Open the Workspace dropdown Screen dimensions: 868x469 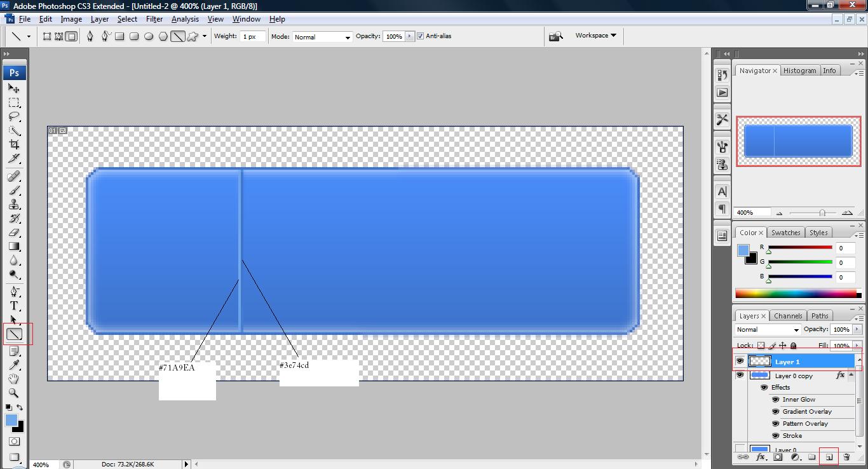coord(595,36)
